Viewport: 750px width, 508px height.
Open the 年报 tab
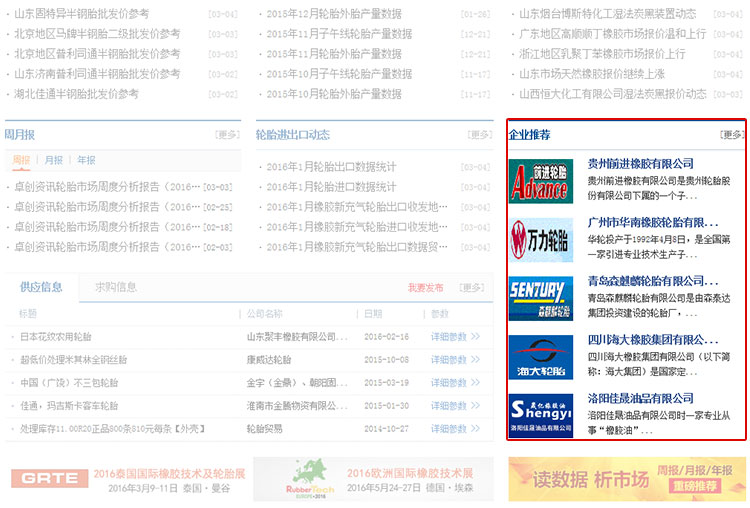(x=87, y=160)
